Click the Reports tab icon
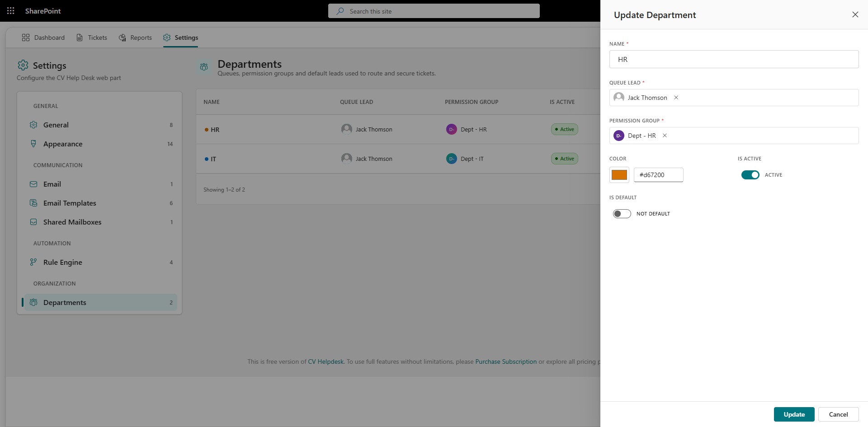The height and width of the screenshot is (427, 868). 122,38
